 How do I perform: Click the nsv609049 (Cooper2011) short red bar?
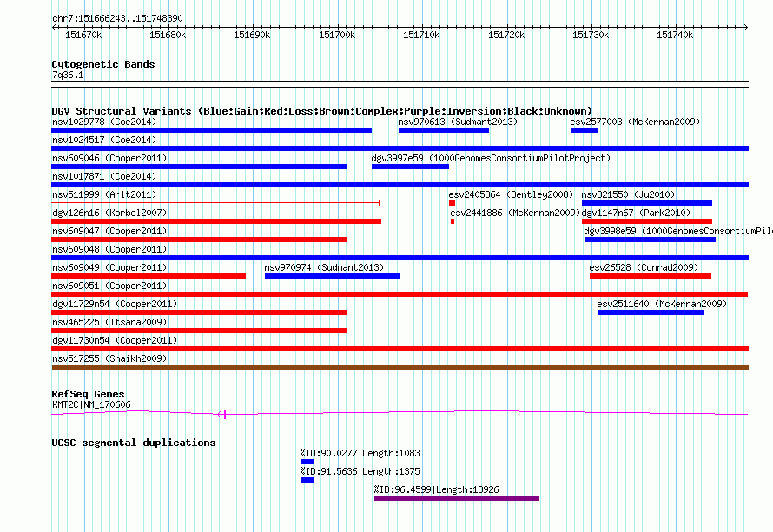(x=149, y=276)
